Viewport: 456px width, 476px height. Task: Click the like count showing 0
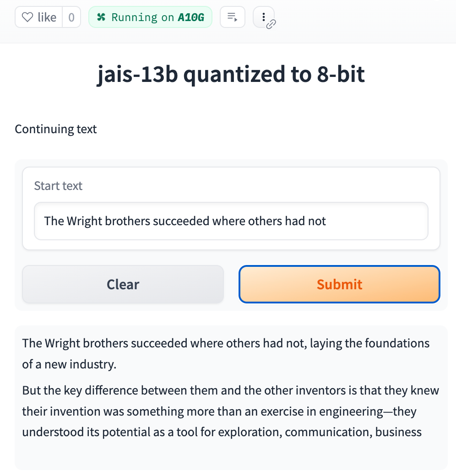71,17
